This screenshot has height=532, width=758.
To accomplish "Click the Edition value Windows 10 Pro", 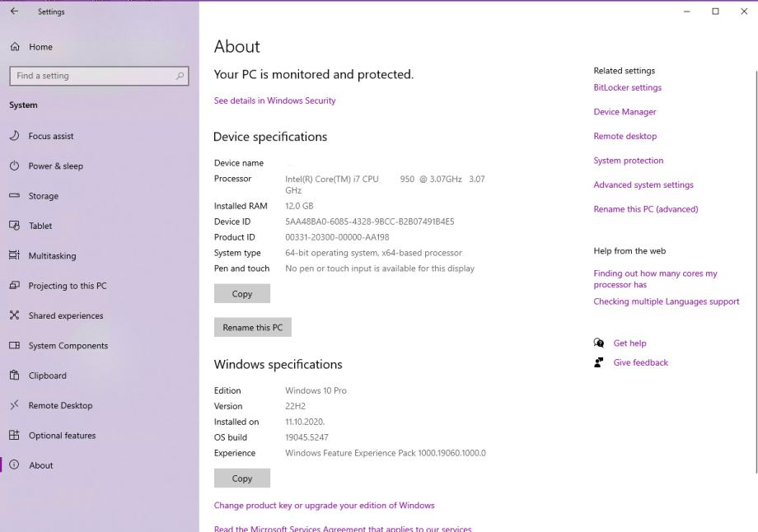I will pyautogui.click(x=316, y=390).
